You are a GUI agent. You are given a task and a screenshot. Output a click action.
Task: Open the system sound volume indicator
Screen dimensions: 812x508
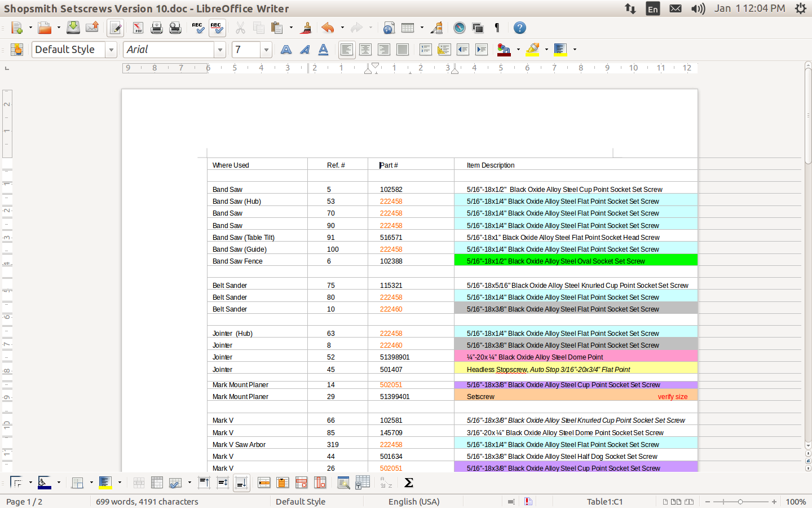click(x=698, y=8)
